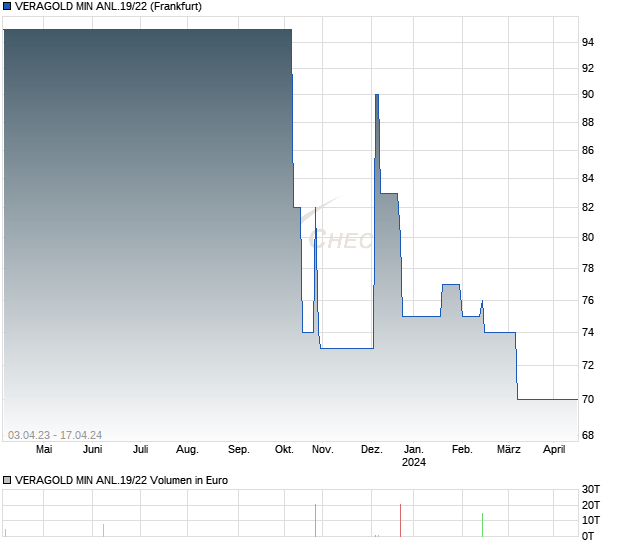
Task: Click the final flat price line at 70 in April
Action: click(548, 399)
